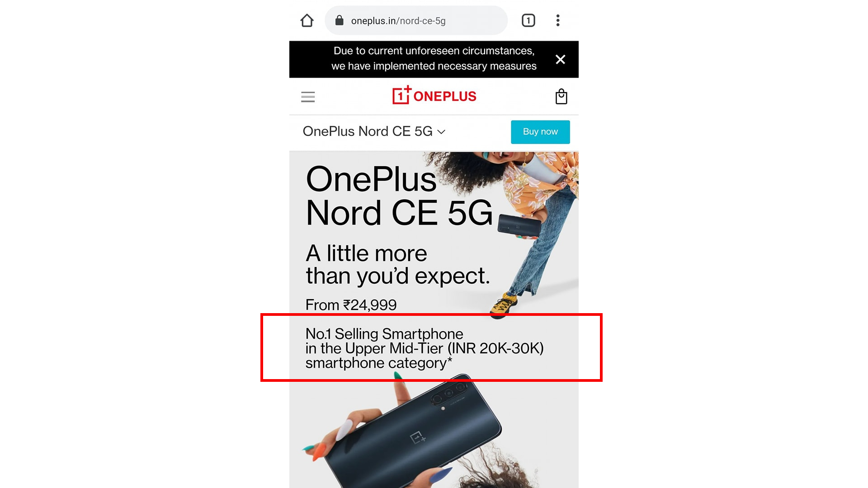Click the large OnePlus Nord CE 5G headline
The height and width of the screenshot is (488, 868).
[x=399, y=196]
